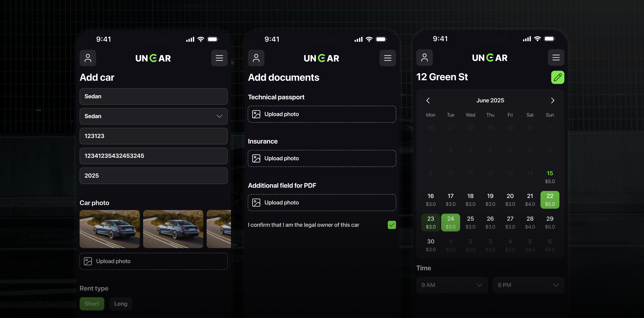Open the first car photo thumbnail
The height and width of the screenshot is (318, 644).
pos(109,229)
